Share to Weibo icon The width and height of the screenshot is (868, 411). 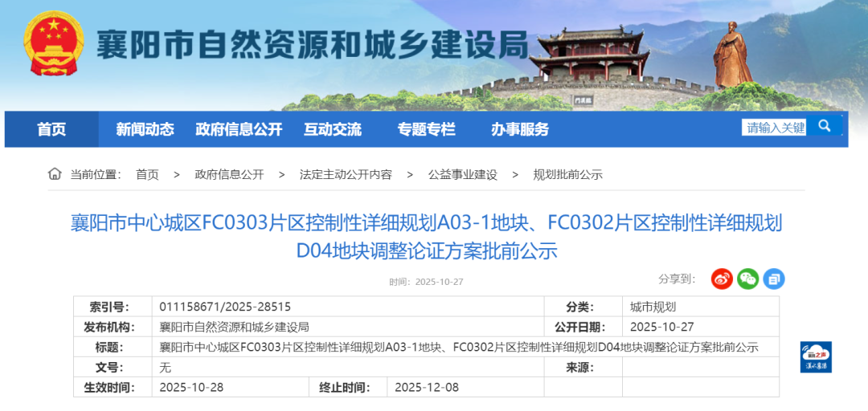pos(722,279)
